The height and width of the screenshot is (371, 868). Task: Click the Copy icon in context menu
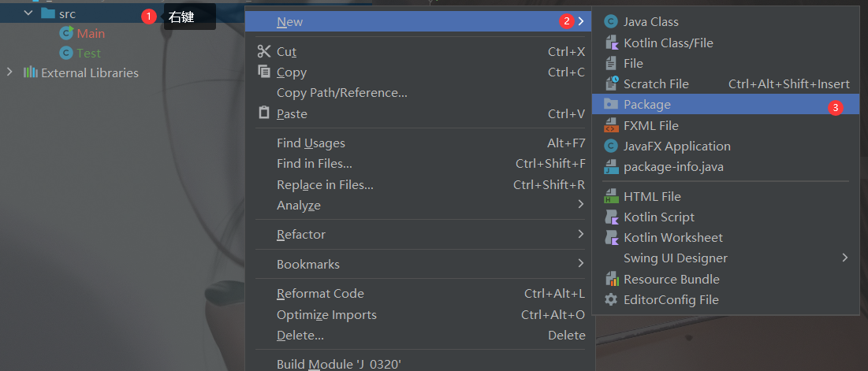(x=264, y=72)
